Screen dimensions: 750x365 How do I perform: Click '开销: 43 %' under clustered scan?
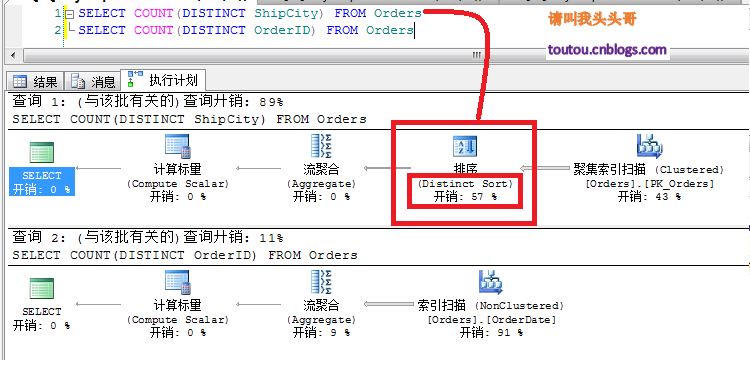click(x=649, y=197)
